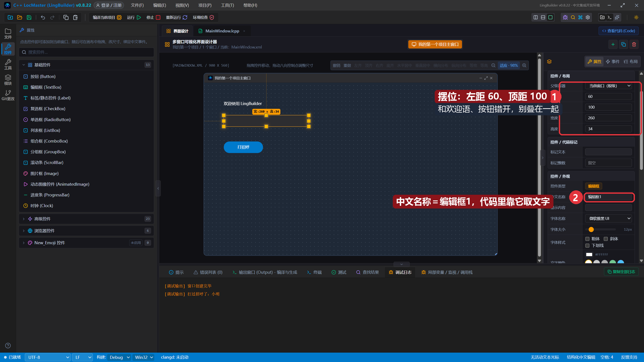Open the 模块 sidebar panel

(x=8, y=80)
